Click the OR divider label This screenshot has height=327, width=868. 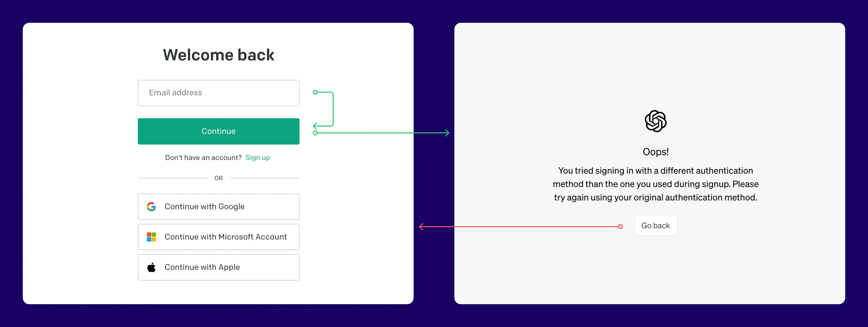tap(218, 178)
